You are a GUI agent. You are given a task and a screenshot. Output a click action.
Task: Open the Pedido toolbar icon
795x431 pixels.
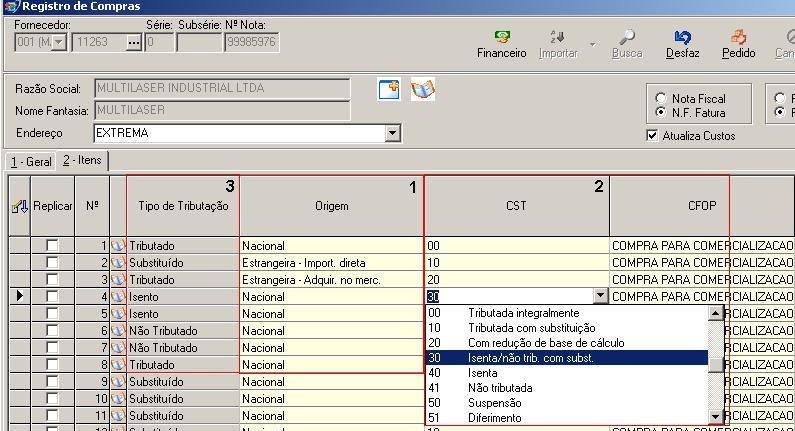(738, 40)
